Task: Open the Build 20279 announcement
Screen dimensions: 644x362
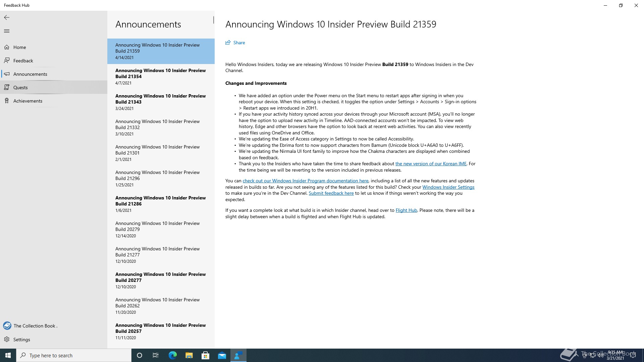Action: point(161,229)
